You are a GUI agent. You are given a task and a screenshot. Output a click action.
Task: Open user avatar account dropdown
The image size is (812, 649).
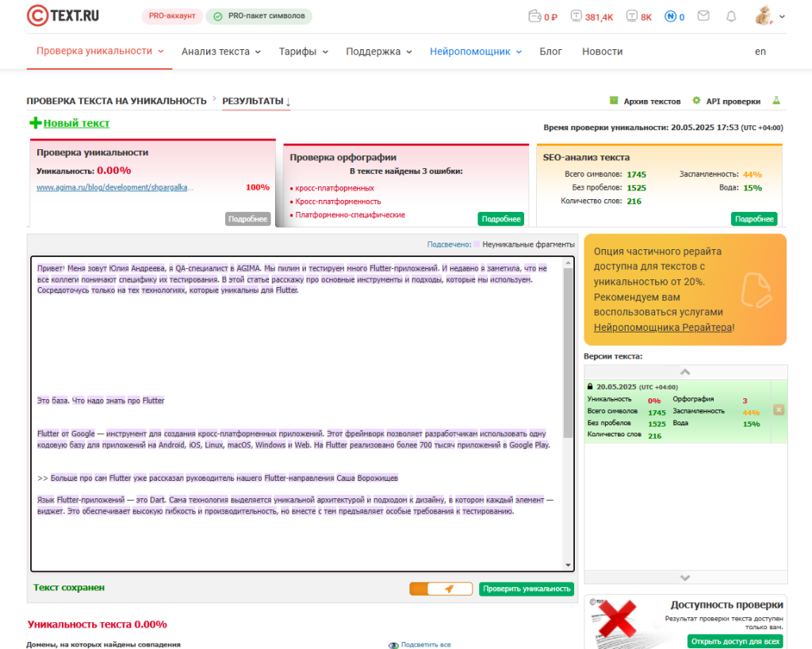pos(769,16)
